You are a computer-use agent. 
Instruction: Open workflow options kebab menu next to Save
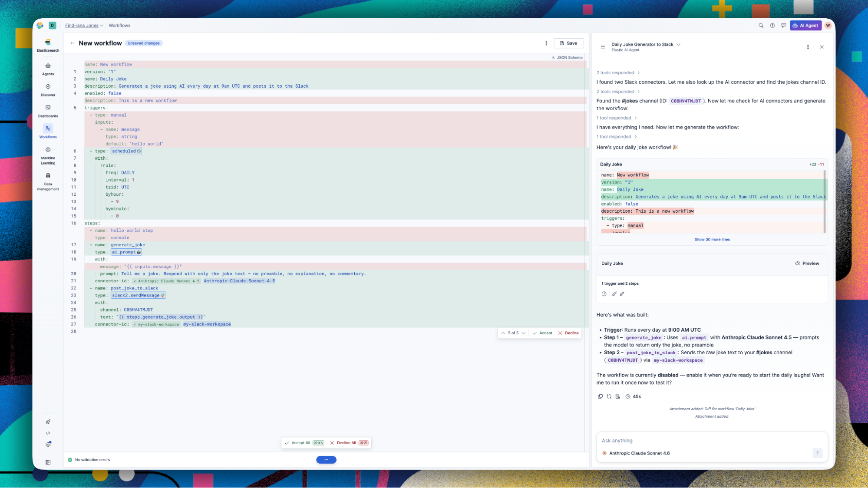(546, 43)
